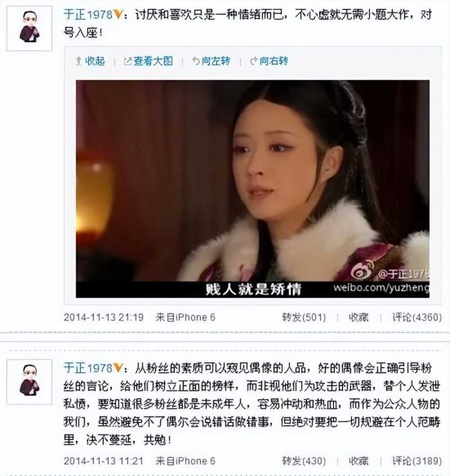This screenshot has width=450, height=476.
Task: Click the 向右转 rotate-right icon
Action: pos(254,61)
